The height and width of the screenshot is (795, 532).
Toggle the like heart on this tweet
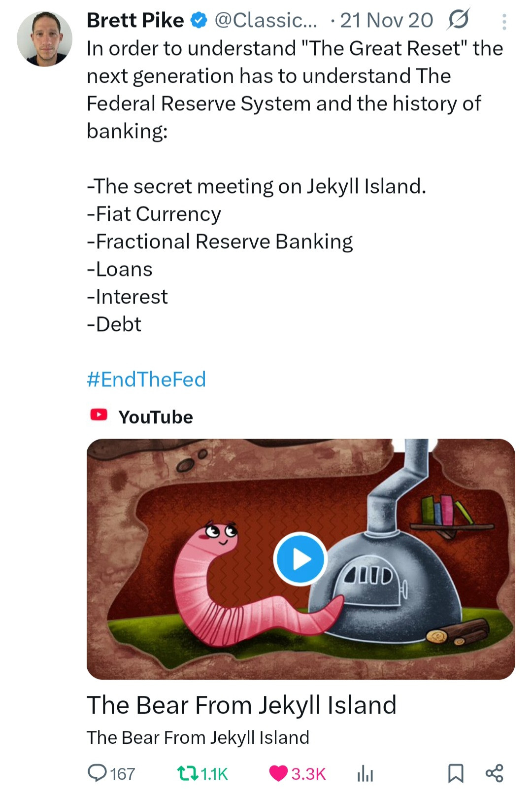point(278,773)
